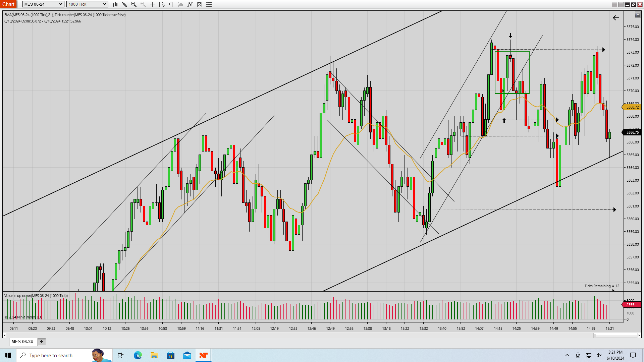Open the Windows Start menu
The image size is (644, 362).
8,355
